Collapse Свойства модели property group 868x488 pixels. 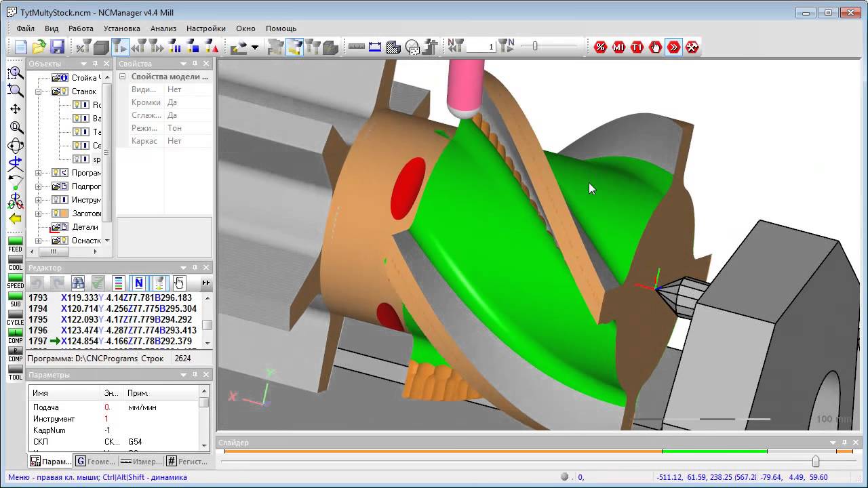pos(123,77)
